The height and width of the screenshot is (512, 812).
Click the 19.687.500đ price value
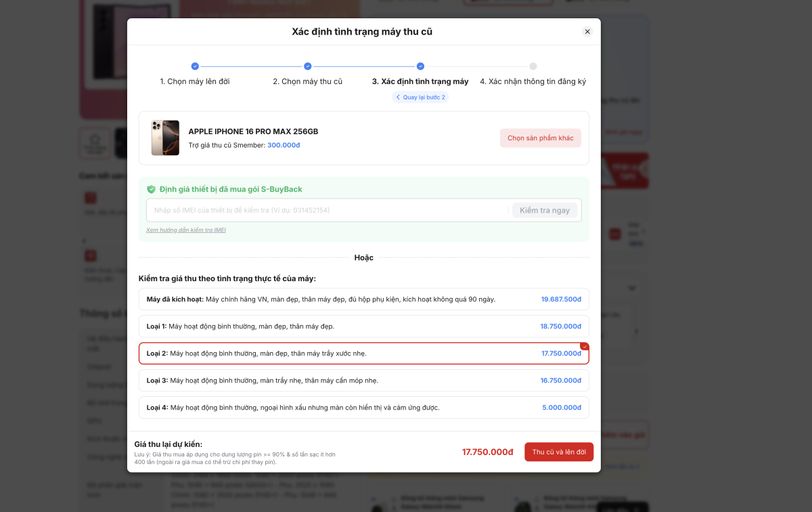pos(561,299)
